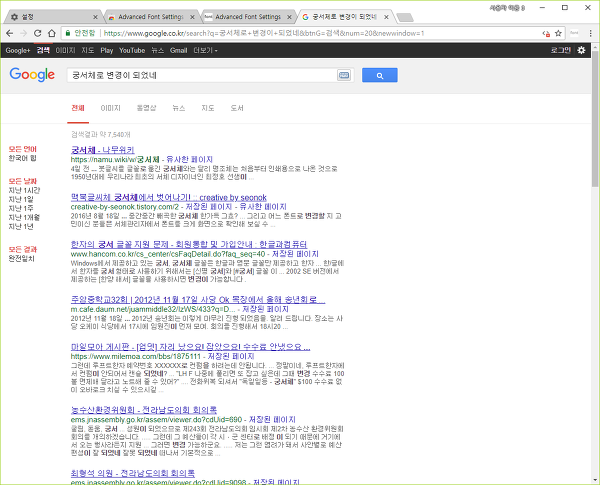Open 유사한 페이지 for namu.wiki result

point(189,159)
